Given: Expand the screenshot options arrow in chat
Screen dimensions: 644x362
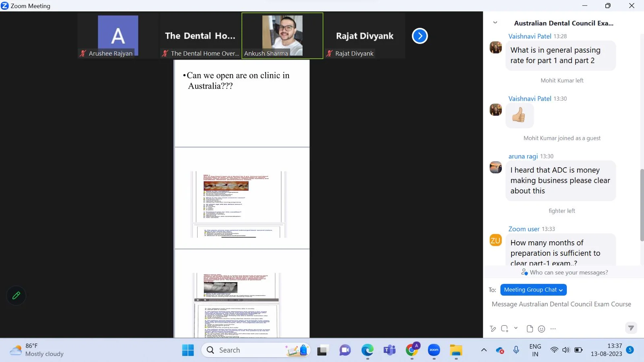Looking at the screenshot, I should pos(516,328).
